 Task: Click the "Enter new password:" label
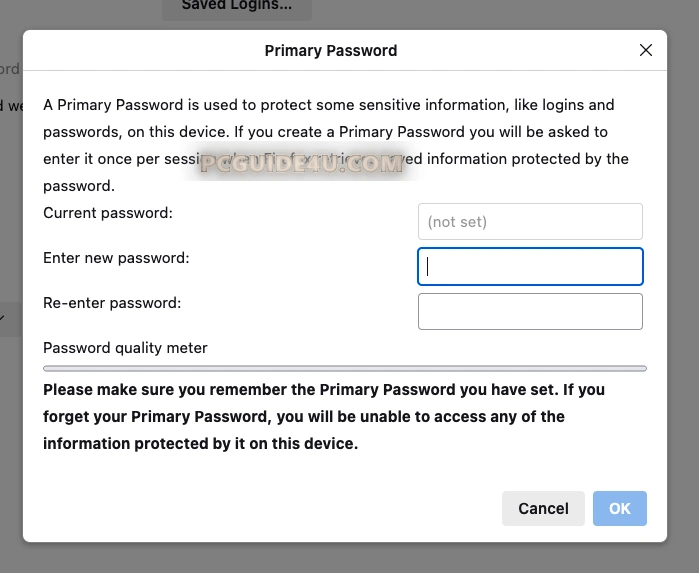116,258
